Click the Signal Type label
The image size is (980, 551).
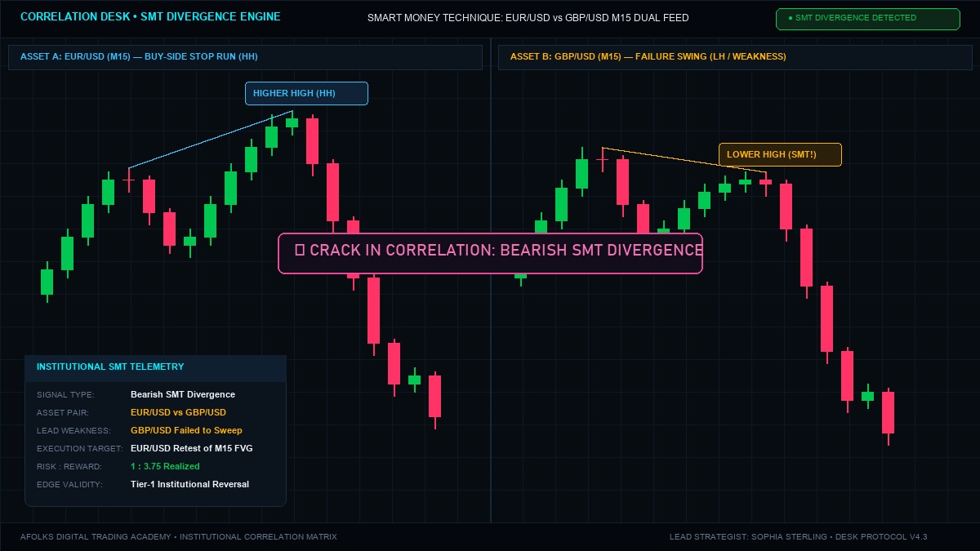[x=65, y=394]
